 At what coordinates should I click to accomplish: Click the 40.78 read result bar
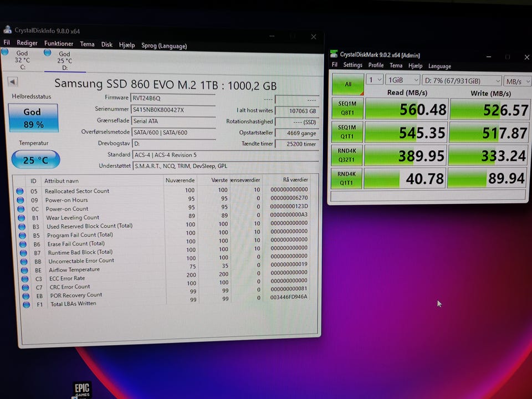coord(404,178)
